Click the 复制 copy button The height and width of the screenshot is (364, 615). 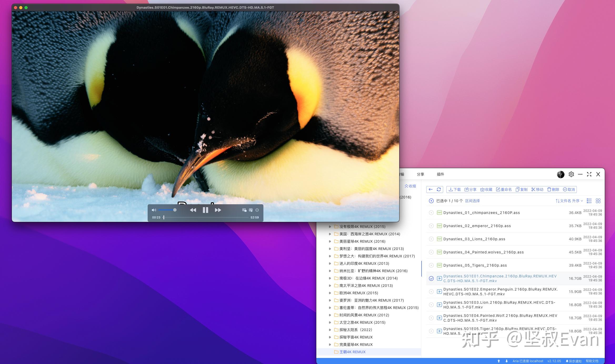coord(522,190)
